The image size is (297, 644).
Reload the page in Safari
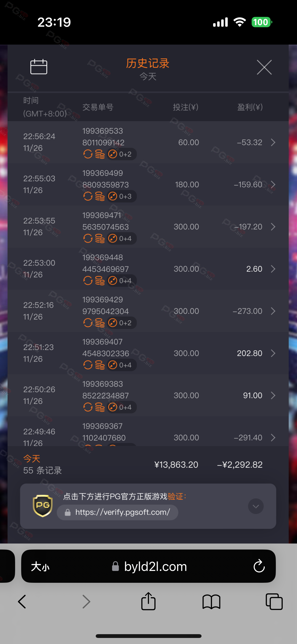[259, 567]
